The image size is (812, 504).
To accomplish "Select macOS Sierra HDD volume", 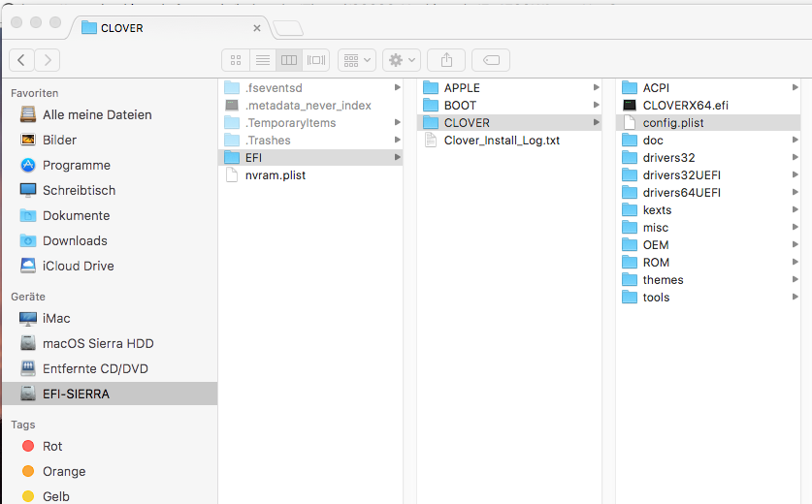I will (109, 343).
